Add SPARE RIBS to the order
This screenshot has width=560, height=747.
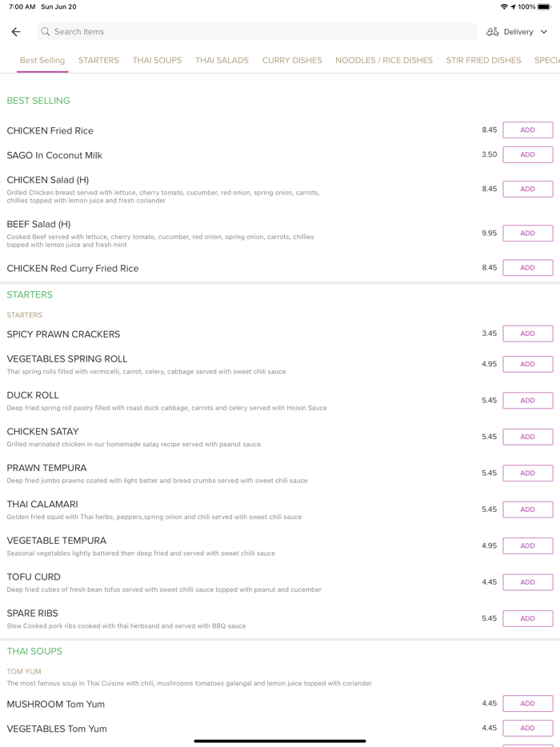pyautogui.click(x=527, y=618)
